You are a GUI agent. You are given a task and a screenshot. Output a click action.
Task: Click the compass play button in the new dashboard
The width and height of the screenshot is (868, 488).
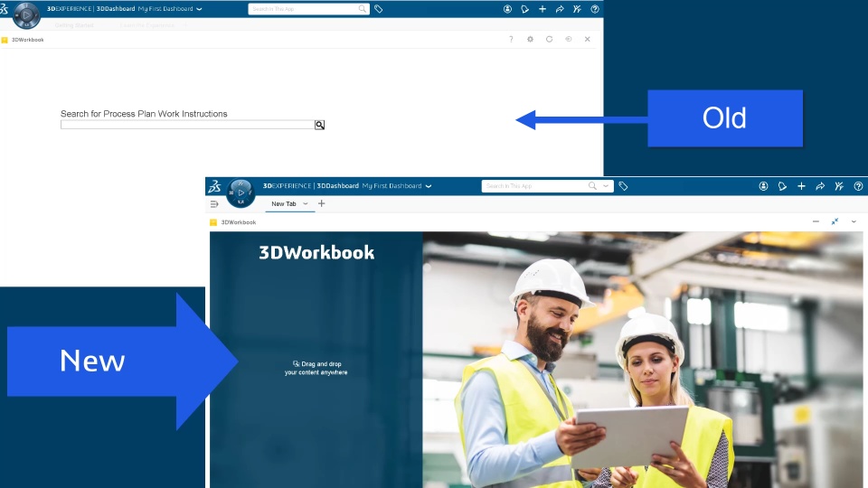pyautogui.click(x=241, y=192)
